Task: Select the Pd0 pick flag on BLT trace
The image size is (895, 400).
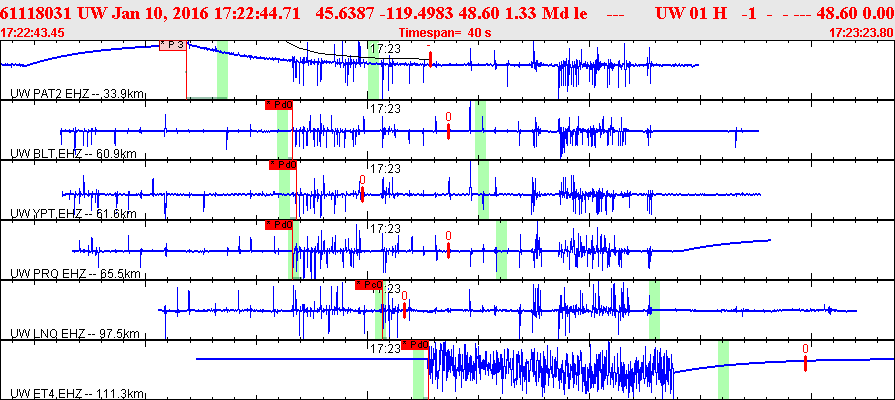Action: (278, 105)
